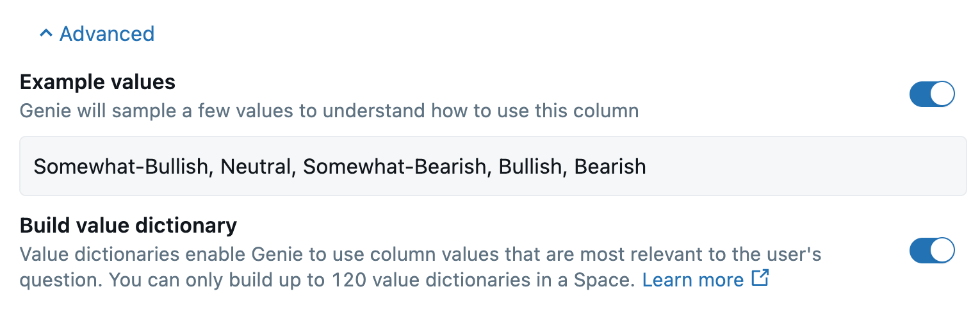Disable the Example values toggle
Screen dimensions: 980x314
[931, 94]
